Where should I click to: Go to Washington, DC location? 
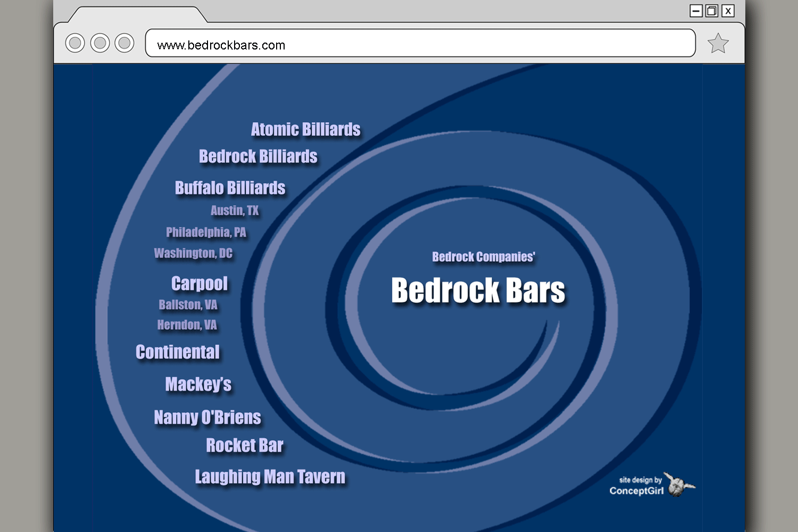pos(193,253)
